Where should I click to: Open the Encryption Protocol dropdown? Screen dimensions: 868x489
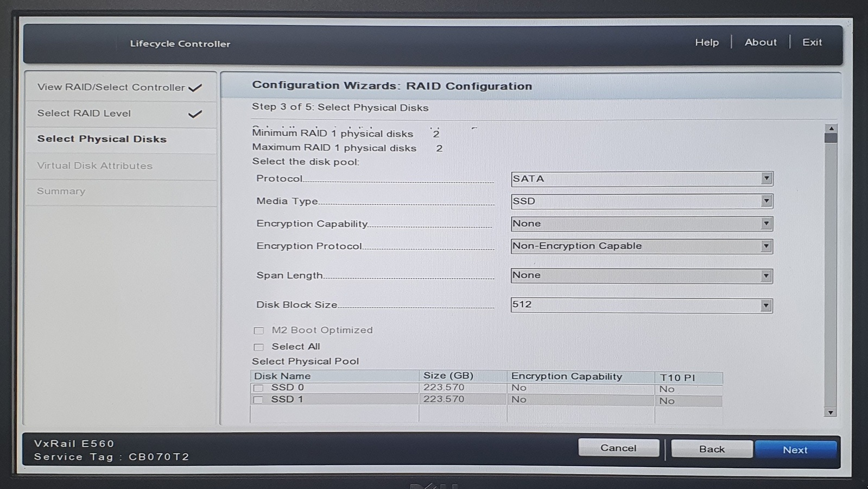click(x=642, y=246)
